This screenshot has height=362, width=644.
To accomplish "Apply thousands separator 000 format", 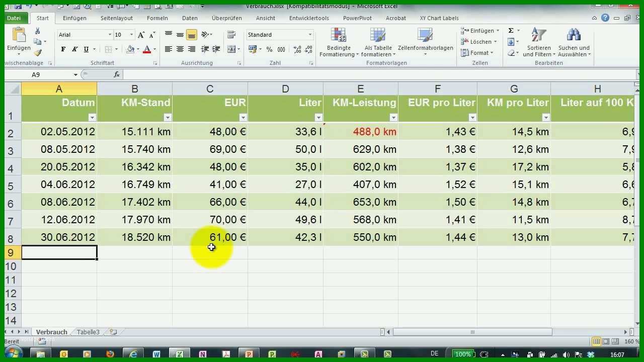I will tap(281, 49).
